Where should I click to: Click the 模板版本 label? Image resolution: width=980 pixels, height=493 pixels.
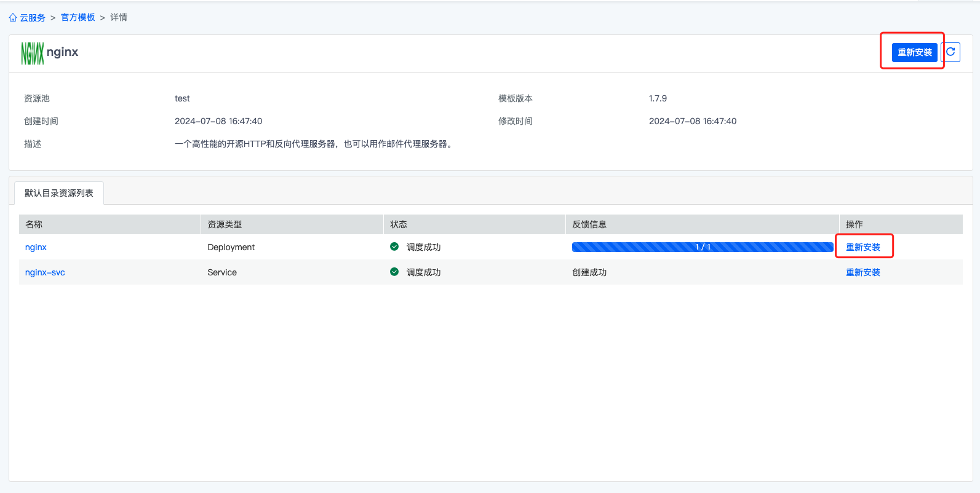click(516, 98)
